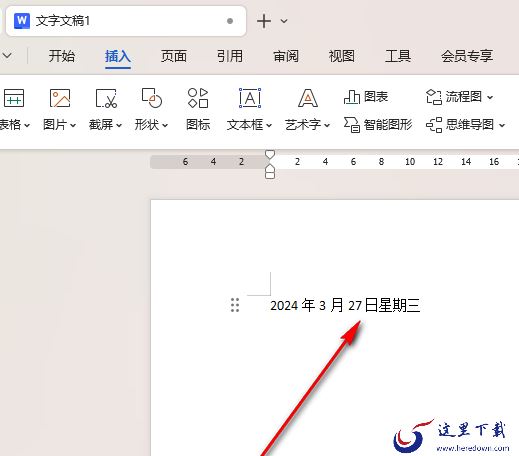
Task: Open the WordArt (艺术字) dropdown arrow
Action: pos(327,125)
